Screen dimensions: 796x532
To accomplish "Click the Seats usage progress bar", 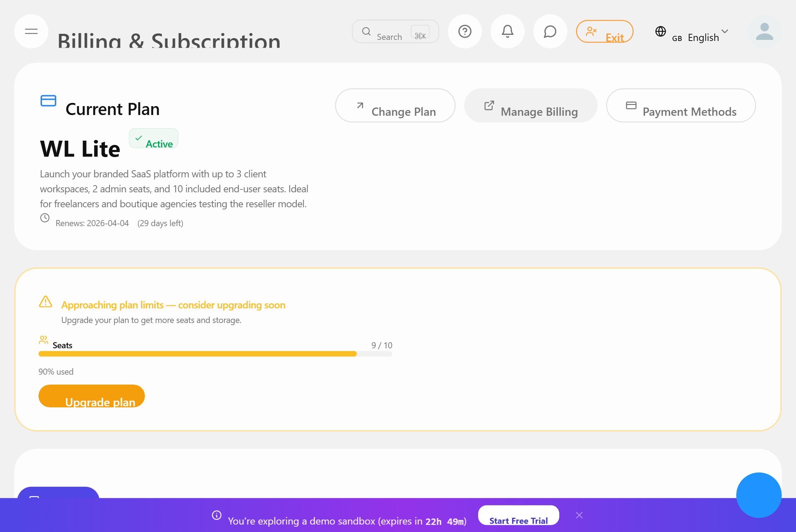I will point(215,354).
